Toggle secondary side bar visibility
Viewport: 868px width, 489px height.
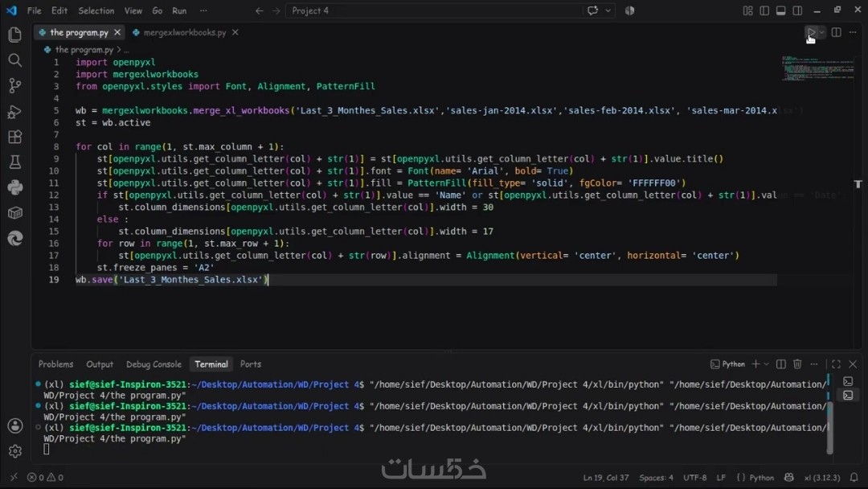point(797,10)
